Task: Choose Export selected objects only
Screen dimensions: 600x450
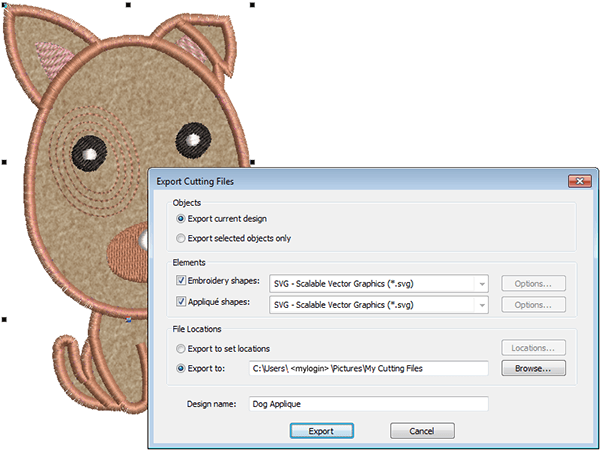Action: pyautogui.click(x=181, y=238)
